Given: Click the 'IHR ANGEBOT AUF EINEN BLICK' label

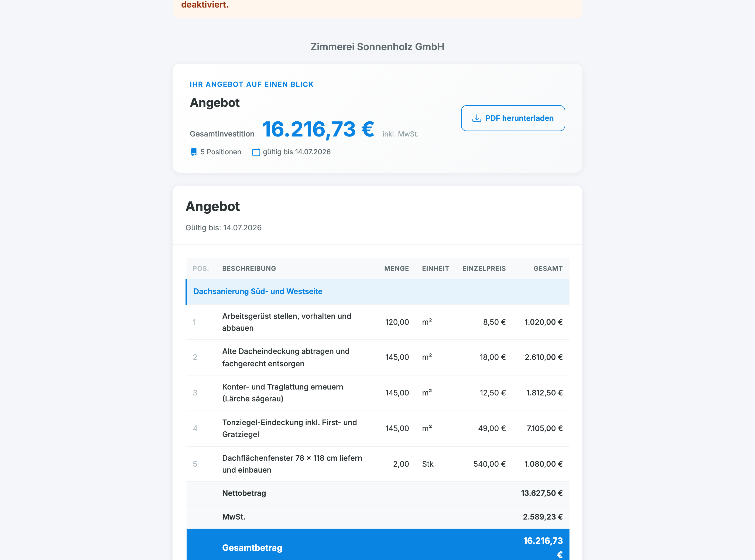Looking at the screenshot, I should click(251, 84).
